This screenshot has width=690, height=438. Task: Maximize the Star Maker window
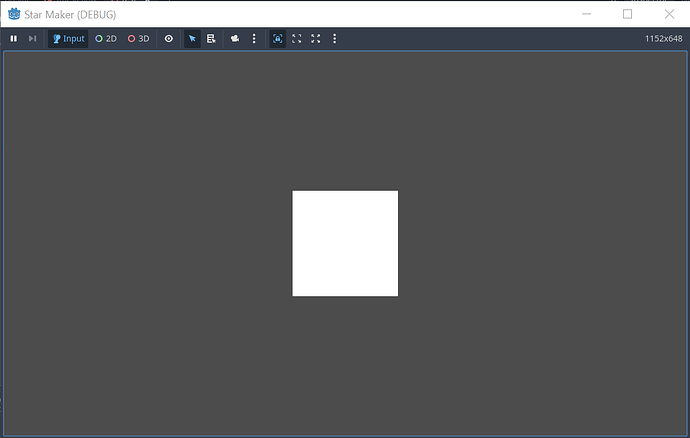(628, 14)
